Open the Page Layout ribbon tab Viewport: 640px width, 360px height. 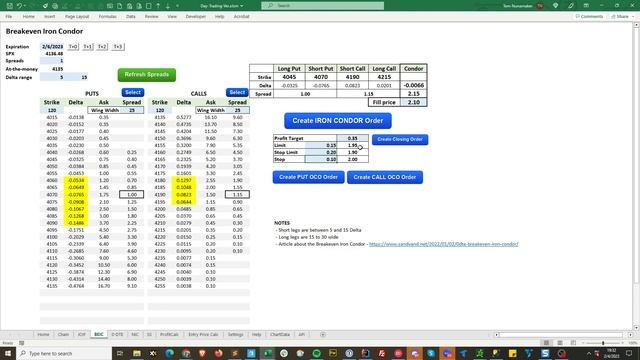(x=77, y=16)
